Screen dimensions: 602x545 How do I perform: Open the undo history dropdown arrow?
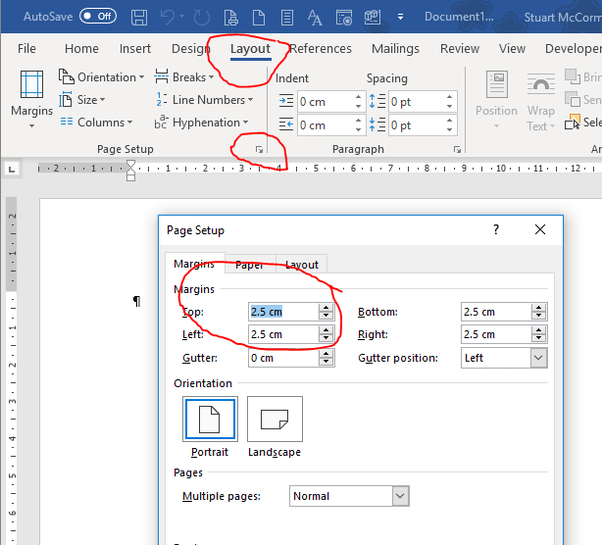coord(182,17)
